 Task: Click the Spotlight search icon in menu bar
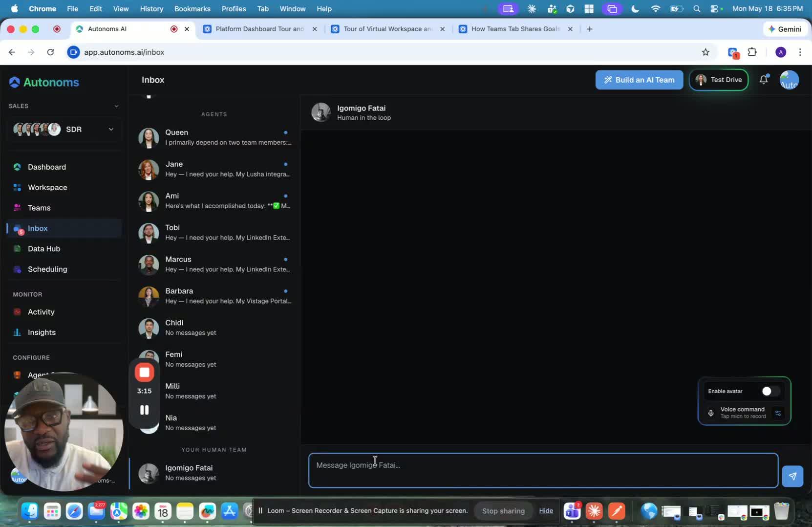click(697, 9)
